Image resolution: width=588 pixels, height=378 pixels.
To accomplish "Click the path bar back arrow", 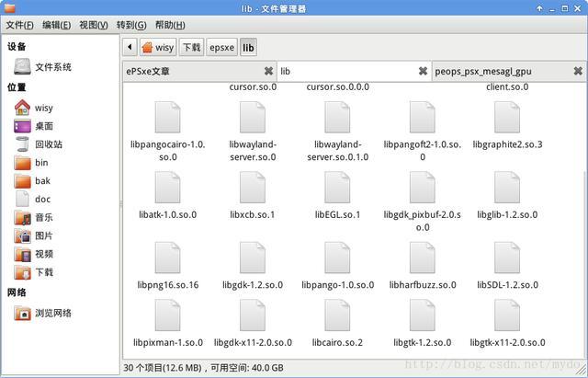I will [130, 47].
